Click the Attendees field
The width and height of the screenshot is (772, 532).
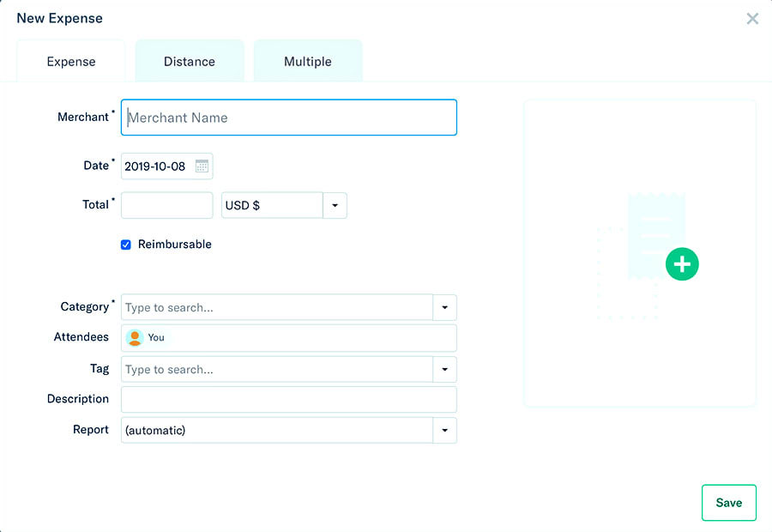coord(289,338)
